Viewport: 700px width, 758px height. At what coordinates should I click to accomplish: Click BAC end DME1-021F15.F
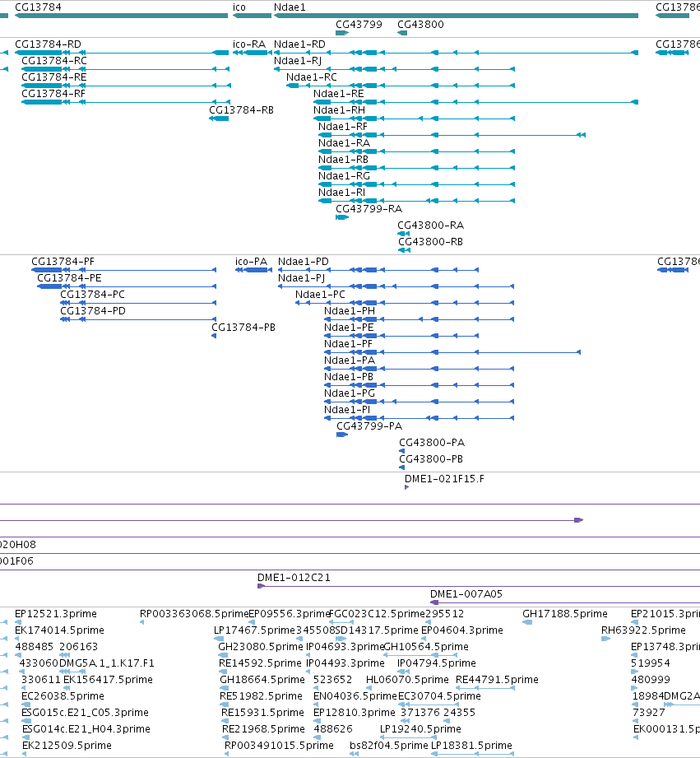click(x=444, y=478)
